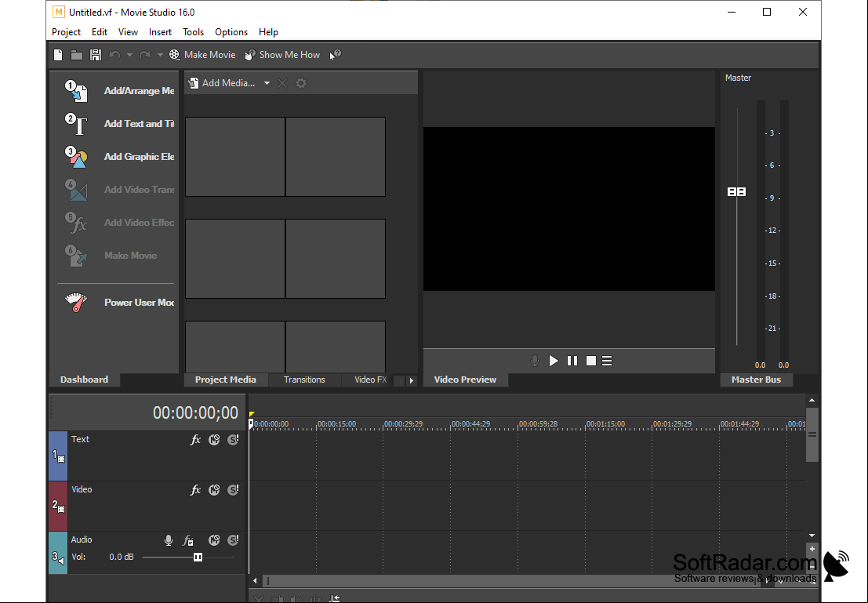Click the Add Text and Titles label
868x603 pixels.
pyautogui.click(x=139, y=124)
